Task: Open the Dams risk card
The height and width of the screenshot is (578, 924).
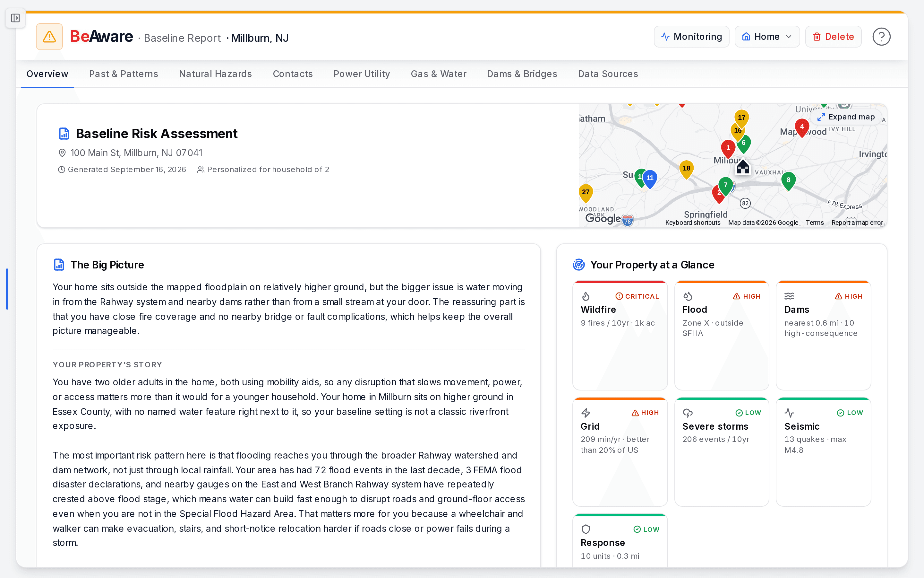Action: click(x=823, y=335)
